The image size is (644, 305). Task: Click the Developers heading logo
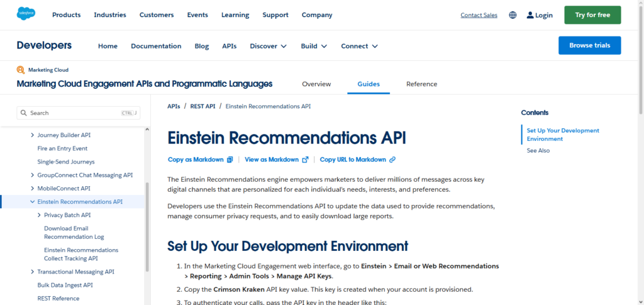(x=45, y=45)
